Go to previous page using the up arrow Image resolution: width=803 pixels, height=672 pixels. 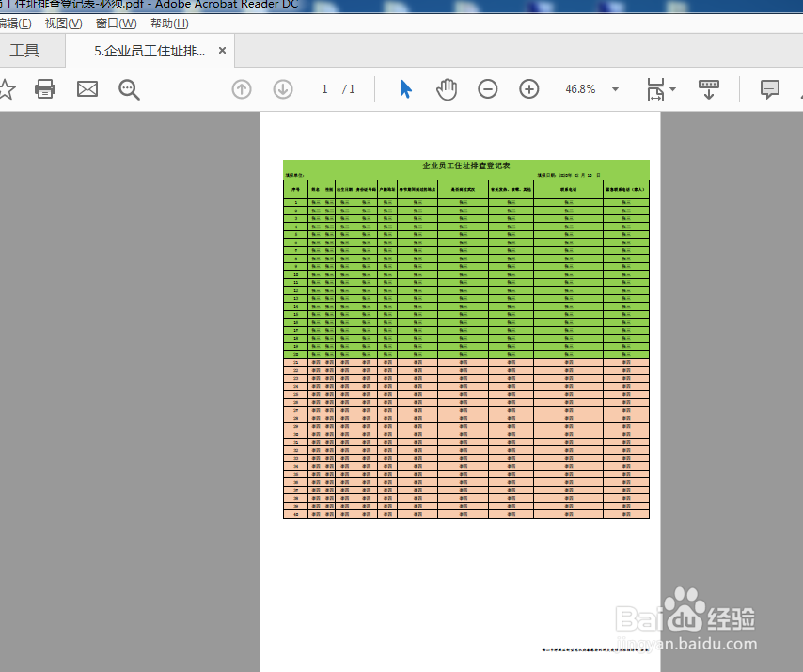click(242, 89)
